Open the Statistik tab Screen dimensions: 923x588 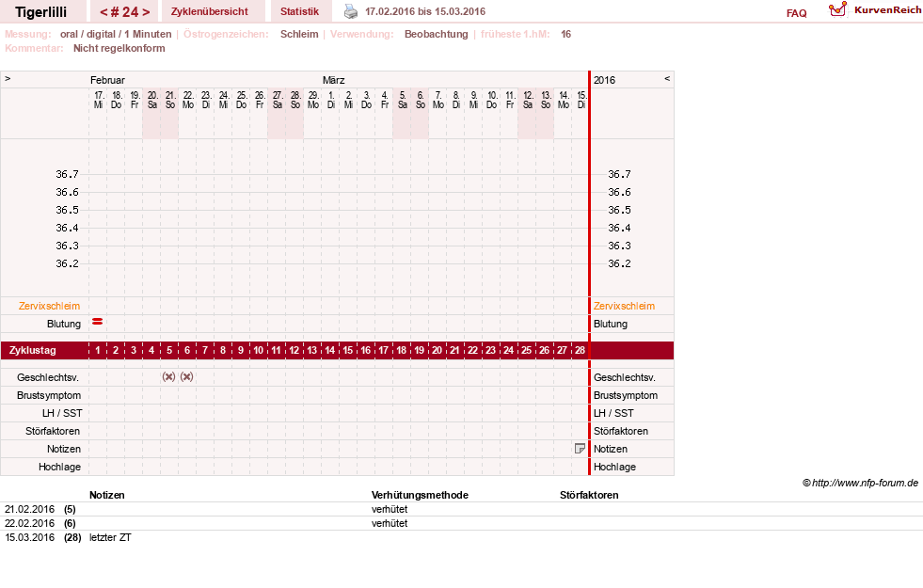coord(299,11)
